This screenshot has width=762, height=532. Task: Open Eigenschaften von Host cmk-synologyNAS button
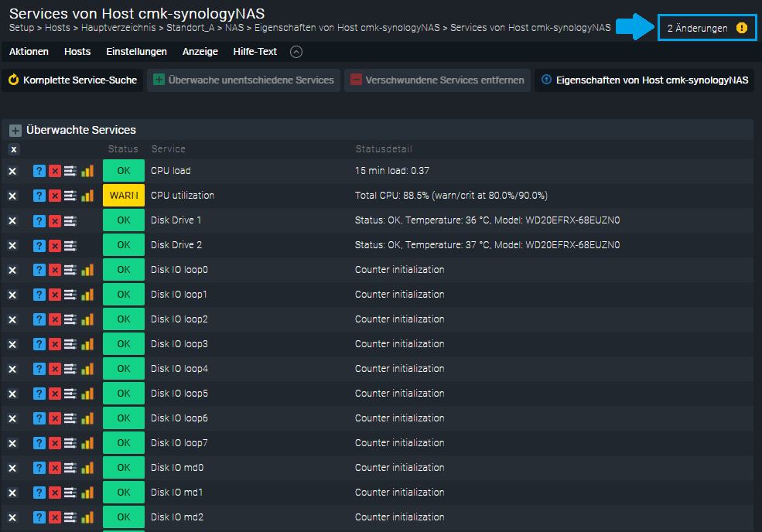tap(645, 80)
